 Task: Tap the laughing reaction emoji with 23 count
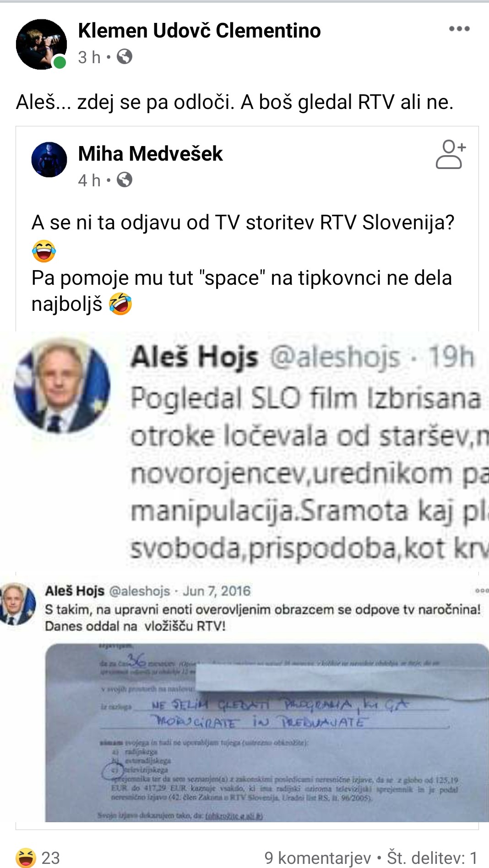pyautogui.click(x=26, y=857)
